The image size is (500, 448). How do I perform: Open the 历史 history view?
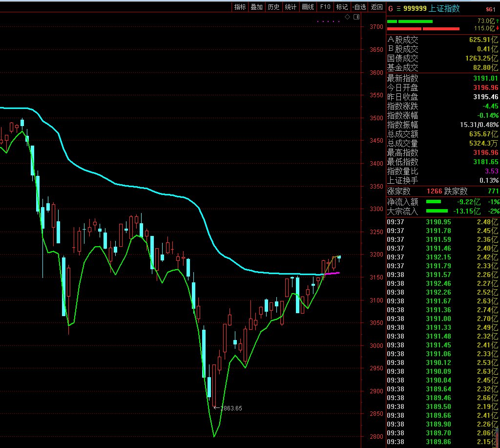pyautogui.click(x=273, y=7)
